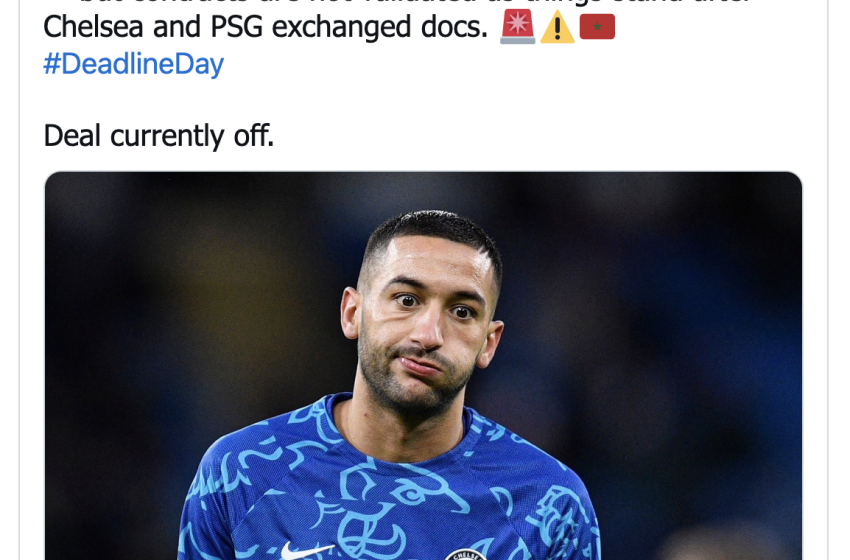
Task: Select the "Deal currently off." text
Action: coord(159,136)
